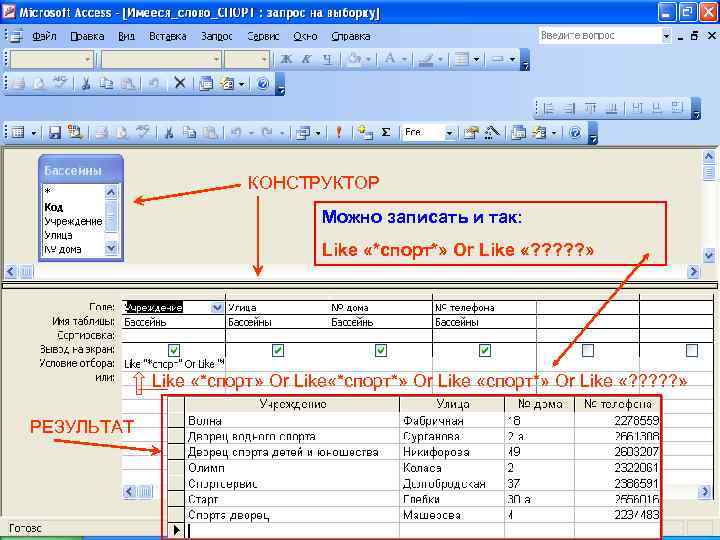Select the asterisk row in Бассейны list
Viewport: 720px width, 540px height.
coord(48,191)
